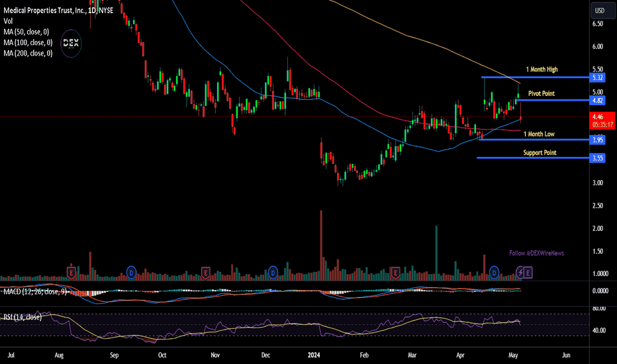The height and width of the screenshot is (364, 617).
Task: Select the Support Point annotation
Action: [x=540, y=153]
